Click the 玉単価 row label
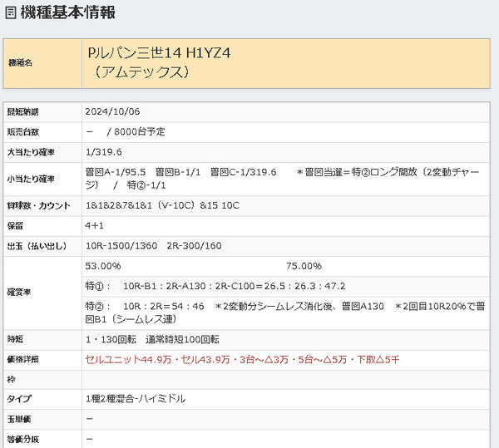Image resolution: width=499 pixels, height=448 pixels. 19,420
